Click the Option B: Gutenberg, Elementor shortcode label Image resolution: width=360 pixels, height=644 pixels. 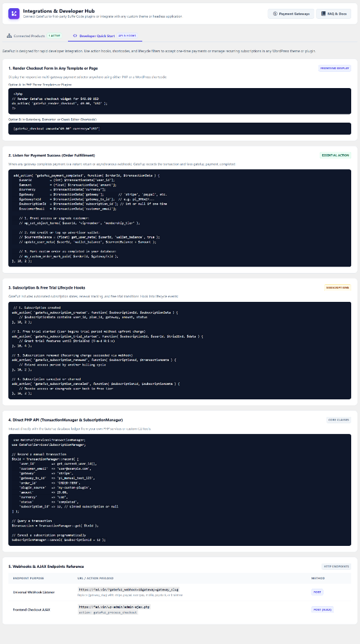click(x=53, y=119)
